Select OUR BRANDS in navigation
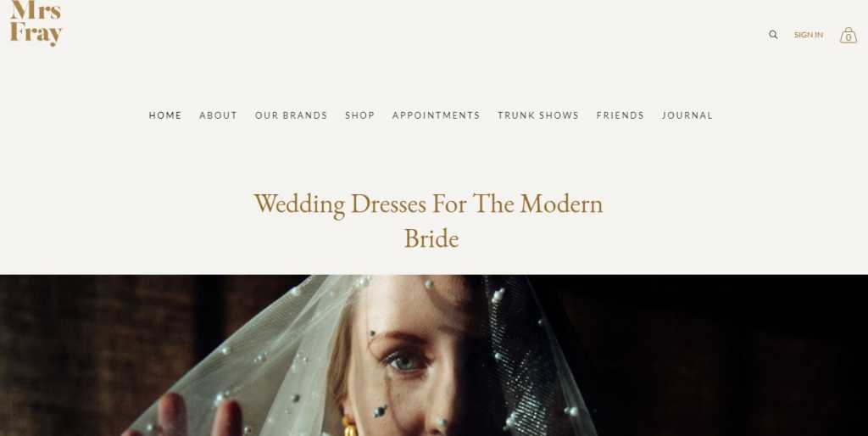The width and height of the screenshot is (868, 436). (x=292, y=115)
